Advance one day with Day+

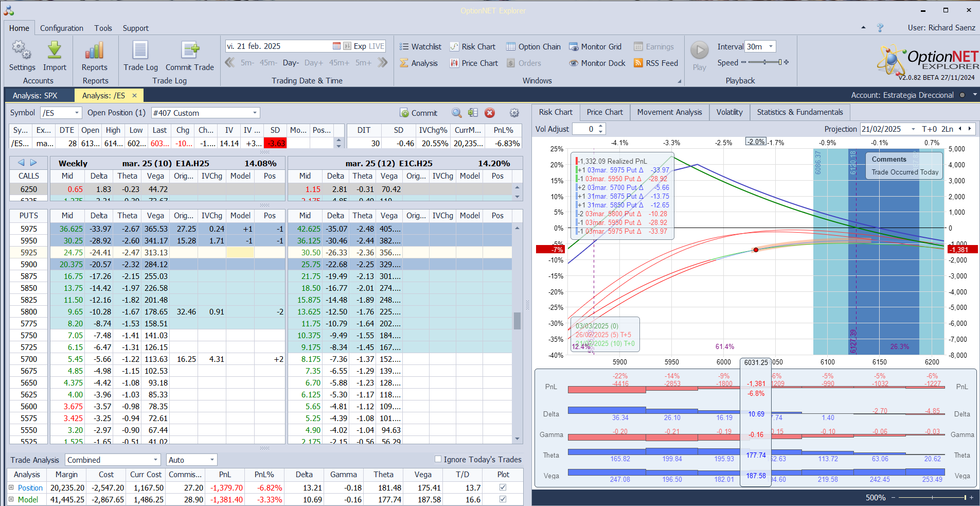click(314, 63)
